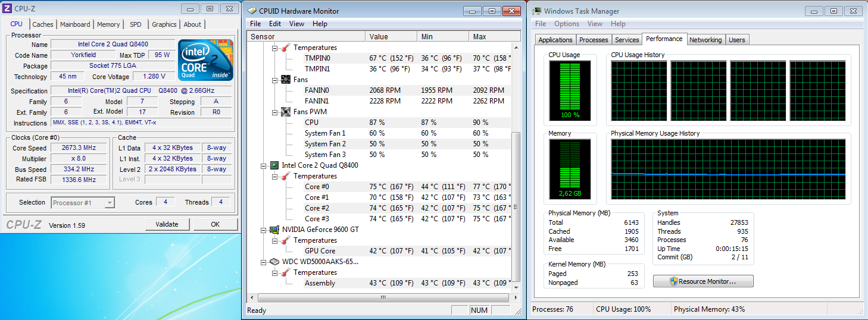The height and width of the screenshot is (320, 868).
Task: Click 'Physical Memory: 43%' in the status bar
Action: click(709, 309)
